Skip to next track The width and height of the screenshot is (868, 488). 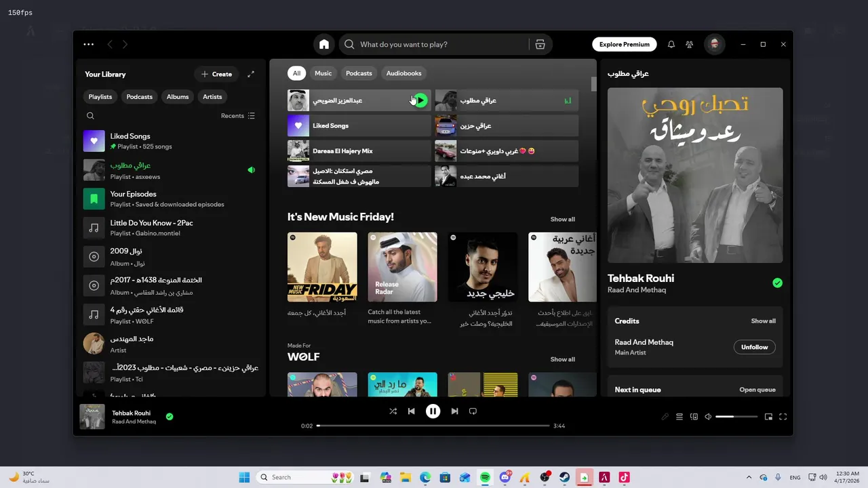454,411
